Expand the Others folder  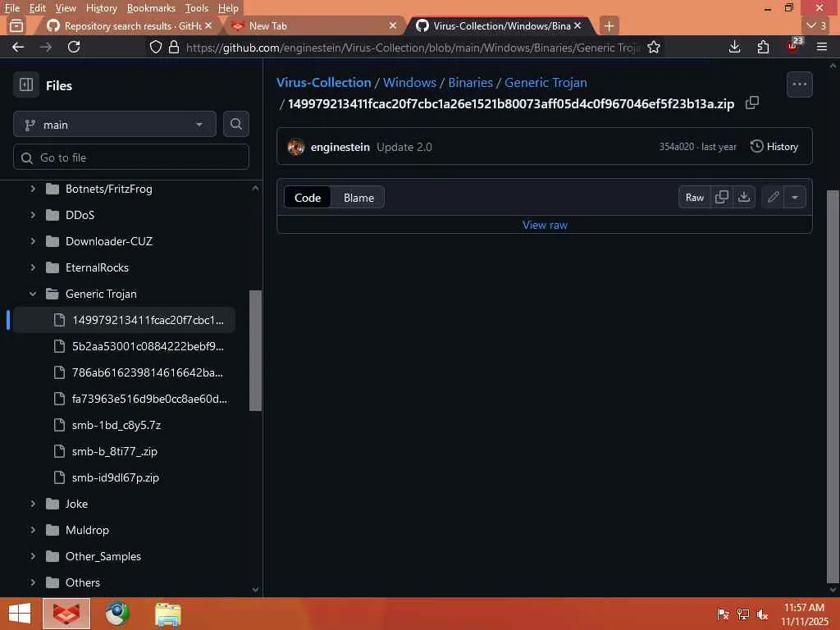click(33, 582)
